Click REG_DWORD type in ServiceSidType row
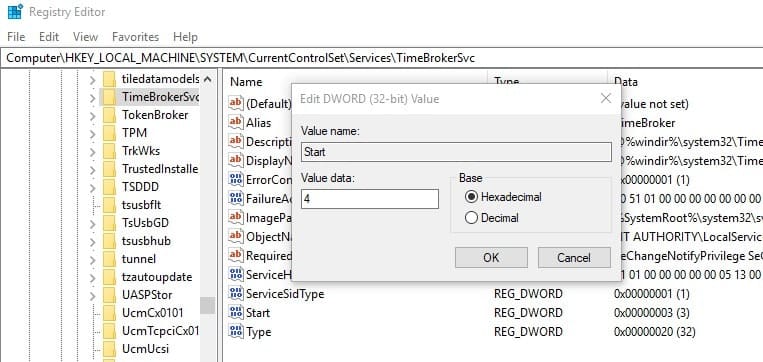This screenshot has height=362, width=763. (x=528, y=294)
